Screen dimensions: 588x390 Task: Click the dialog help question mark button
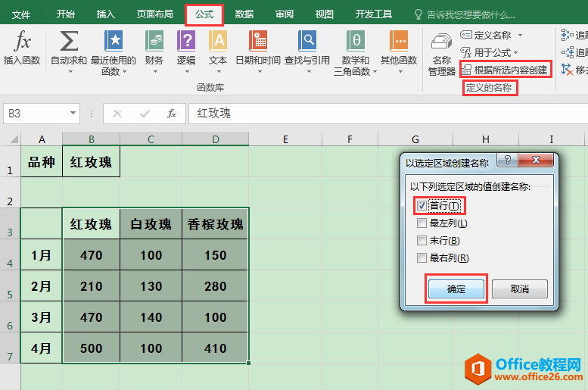[x=508, y=161]
